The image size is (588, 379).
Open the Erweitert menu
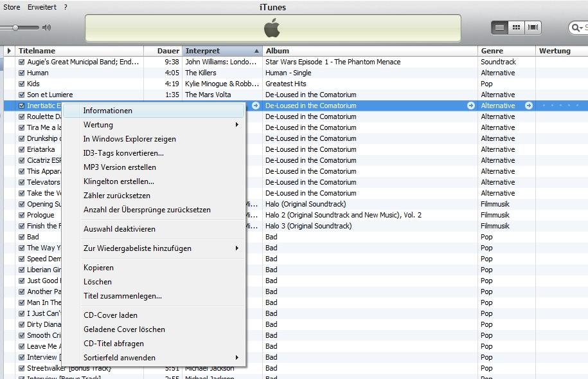[42, 7]
